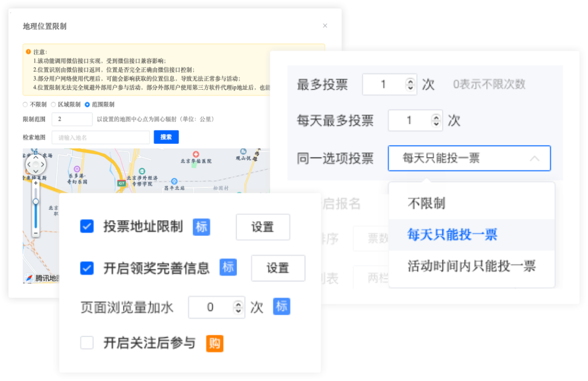This screenshot has height=381, width=588.
Task: Enable the 开启关注后参与 checkbox
Action: 87,342
